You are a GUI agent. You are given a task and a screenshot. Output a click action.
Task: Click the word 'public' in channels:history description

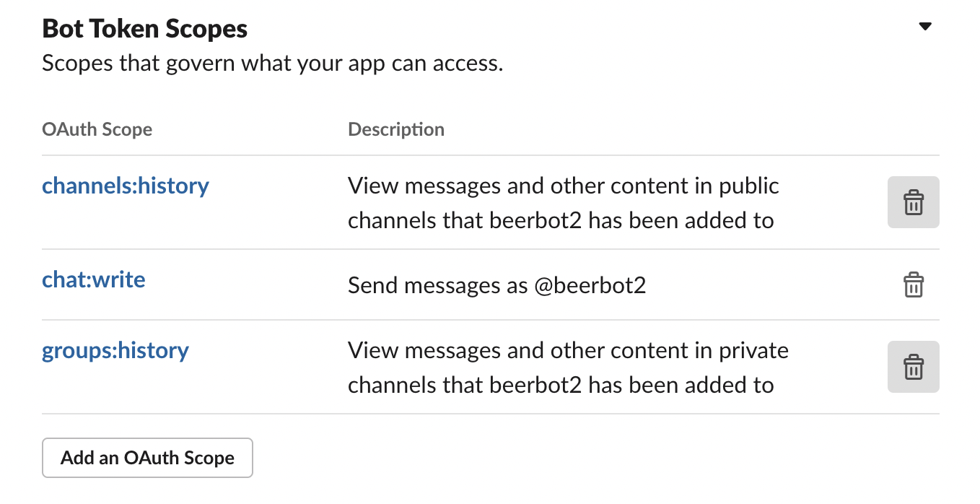pyautogui.click(x=749, y=186)
